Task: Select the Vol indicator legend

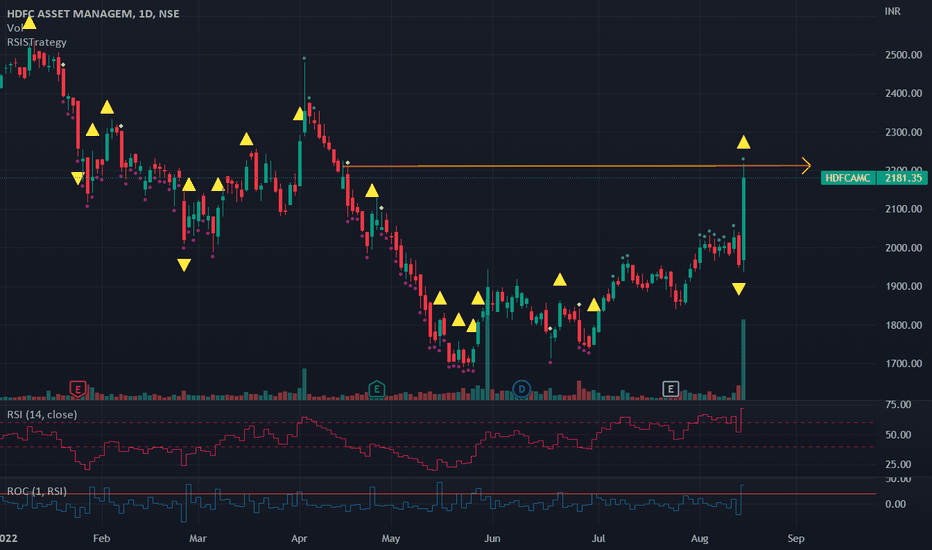Action: pyautogui.click(x=14, y=28)
